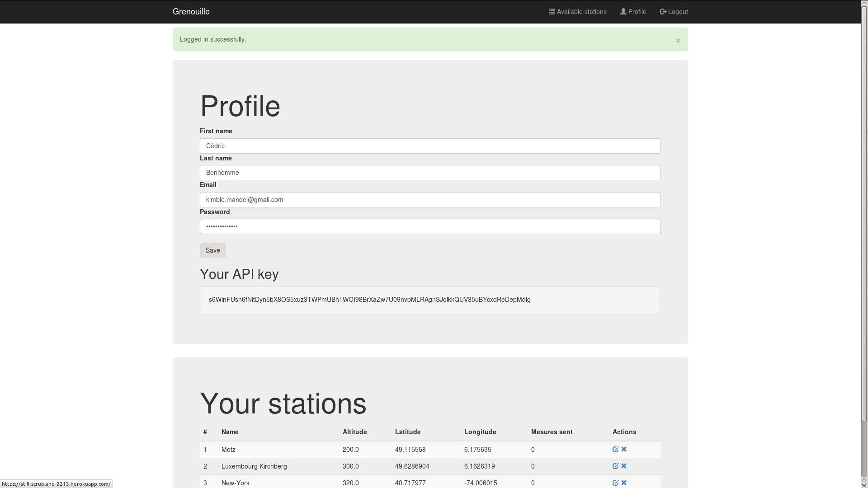The height and width of the screenshot is (488, 868).
Task: Click altitude value 200.0
Action: pos(350,450)
